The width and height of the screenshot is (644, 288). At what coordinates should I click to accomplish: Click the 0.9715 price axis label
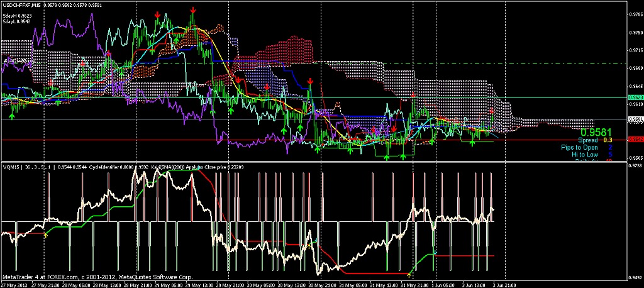635,50
